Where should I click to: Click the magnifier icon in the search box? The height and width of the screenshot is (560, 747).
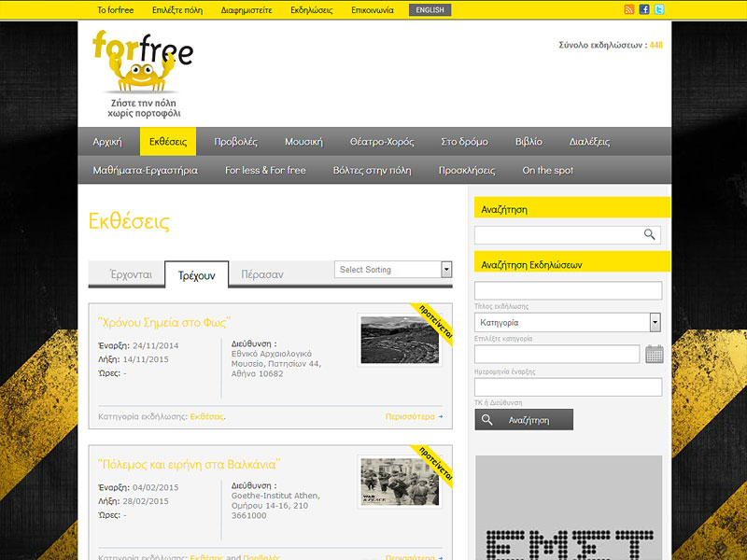pos(649,234)
